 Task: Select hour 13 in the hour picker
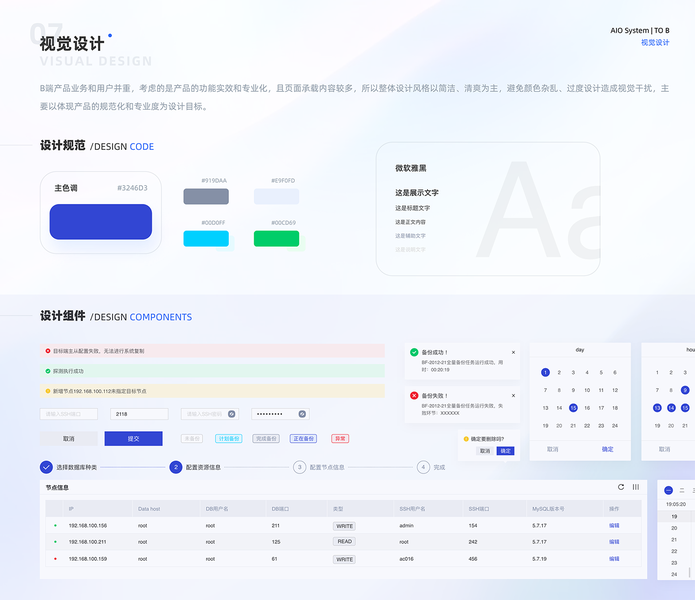click(657, 408)
